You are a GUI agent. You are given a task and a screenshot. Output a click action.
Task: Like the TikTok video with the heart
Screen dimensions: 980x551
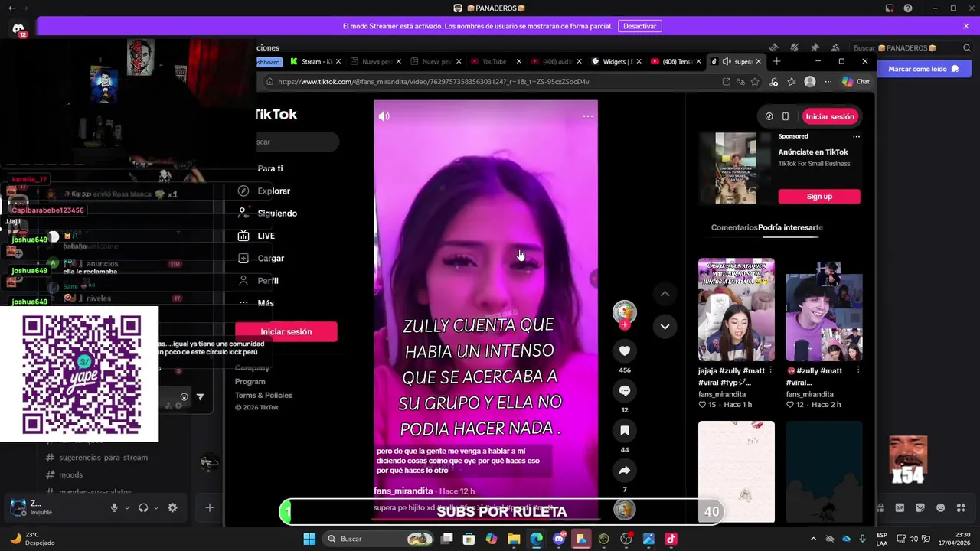coord(625,350)
